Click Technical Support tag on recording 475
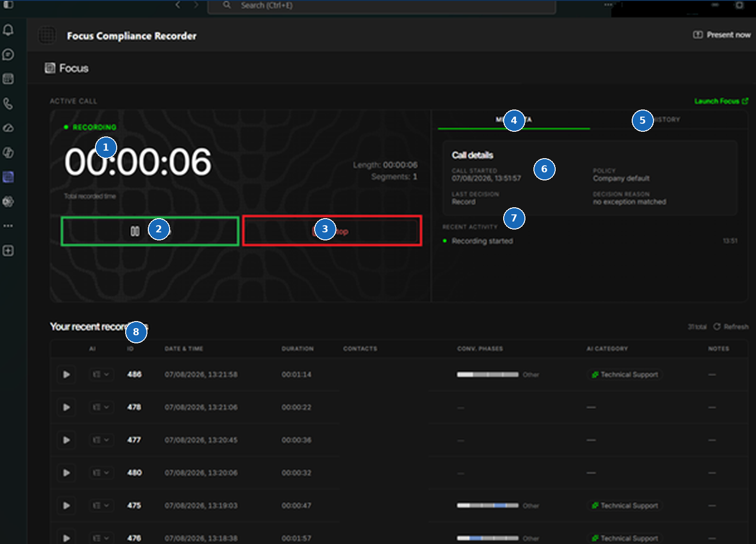This screenshot has height=544, width=756. (x=625, y=506)
